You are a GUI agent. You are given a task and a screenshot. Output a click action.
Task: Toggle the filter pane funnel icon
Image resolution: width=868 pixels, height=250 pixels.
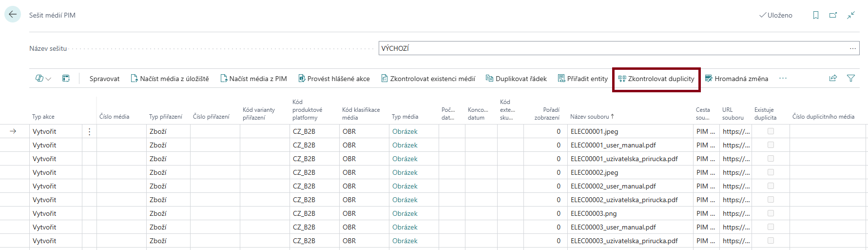point(851,78)
